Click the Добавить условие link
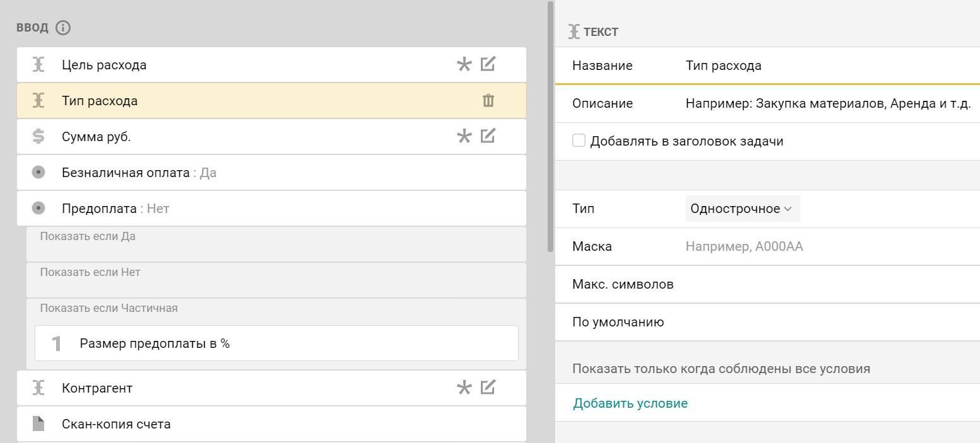The width and height of the screenshot is (980, 443). click(630, 403)
